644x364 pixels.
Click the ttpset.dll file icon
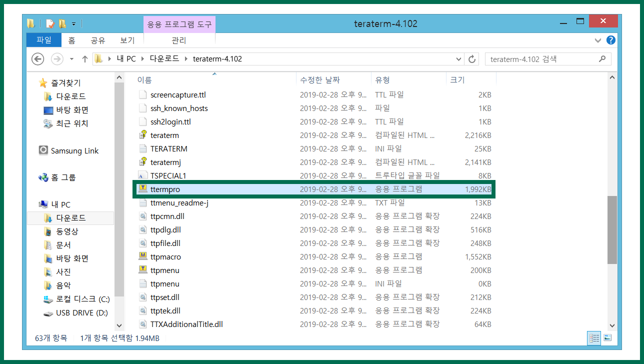(142, 297)
